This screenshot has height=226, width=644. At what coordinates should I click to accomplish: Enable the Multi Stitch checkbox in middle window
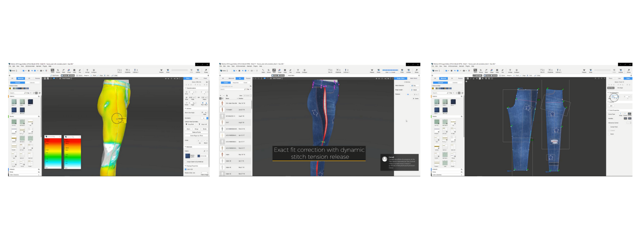click(x=287, y=75)
